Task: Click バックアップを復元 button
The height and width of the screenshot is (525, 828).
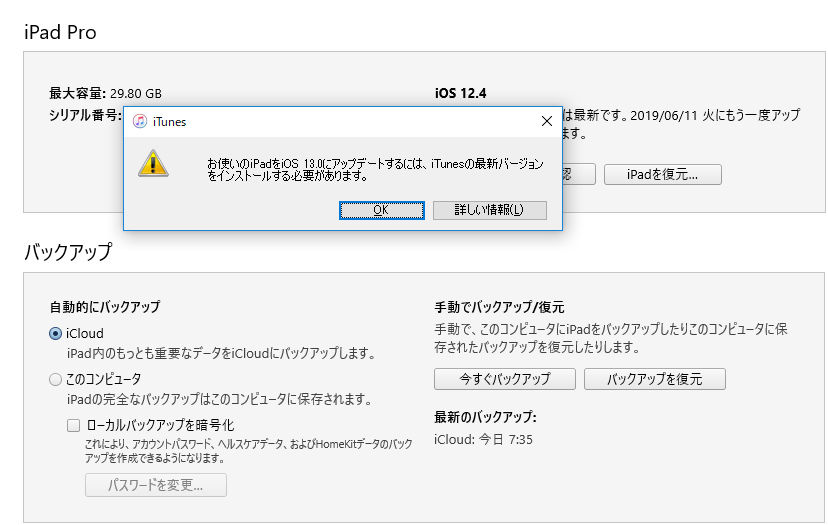Action: (x=655, y=379)
